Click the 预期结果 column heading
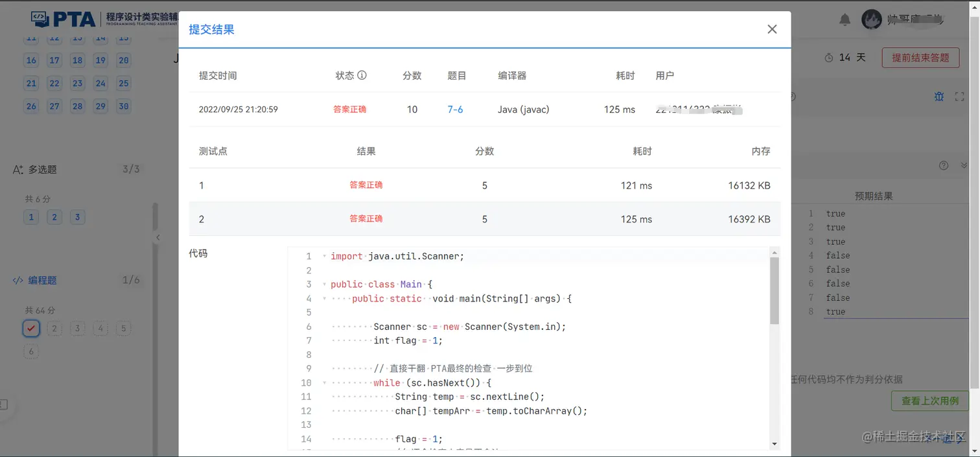 pyautogui.click(x=874, y=196)
